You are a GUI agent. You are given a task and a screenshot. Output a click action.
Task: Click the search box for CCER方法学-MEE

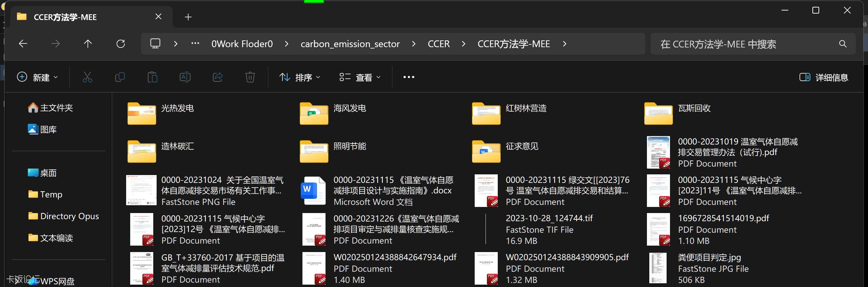[x=746, y=44]
